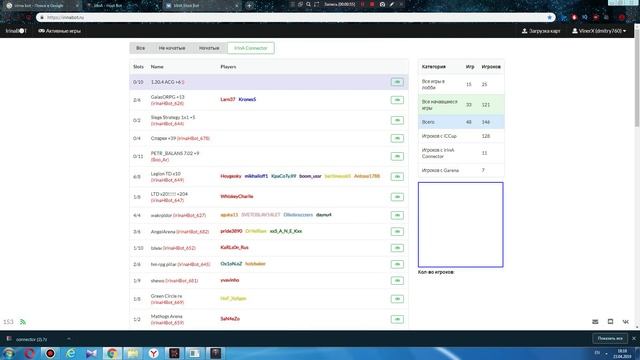Click the 'Mathogs Arena' game name
The width and height of the screenshot is (640, 360).
pos(166,316)
